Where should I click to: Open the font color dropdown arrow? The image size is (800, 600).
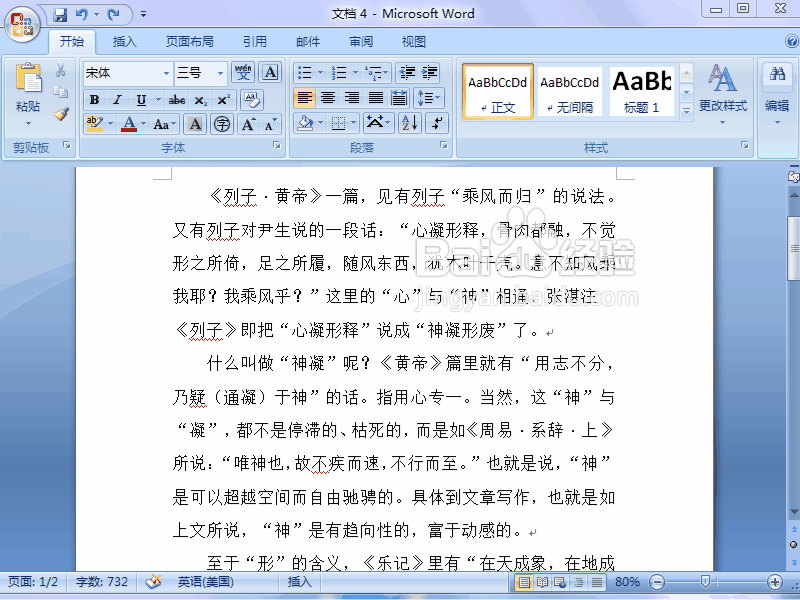[x=141, y=124]
